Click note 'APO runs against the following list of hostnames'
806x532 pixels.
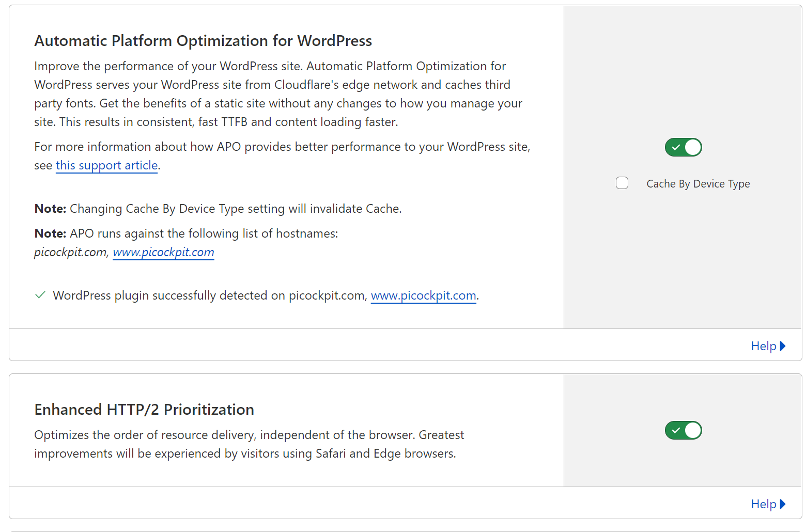186,233
